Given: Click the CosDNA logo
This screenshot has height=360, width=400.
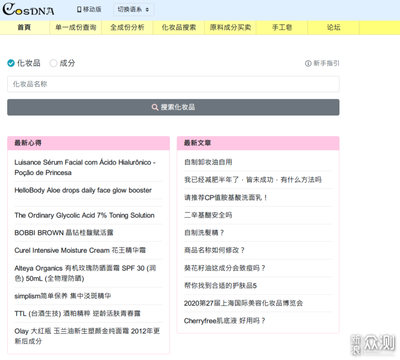Looking at the screenshot, I should coord(28,9).
